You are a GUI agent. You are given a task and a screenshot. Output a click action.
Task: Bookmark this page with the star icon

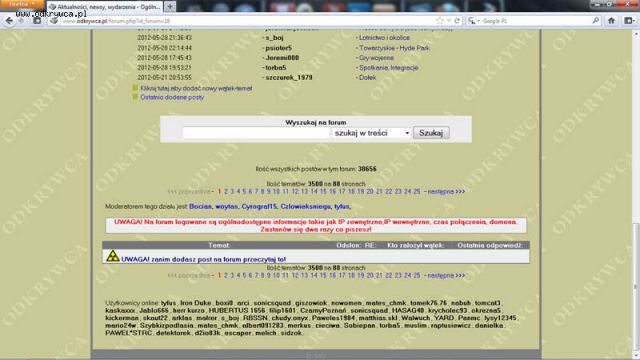coord(440,20)
